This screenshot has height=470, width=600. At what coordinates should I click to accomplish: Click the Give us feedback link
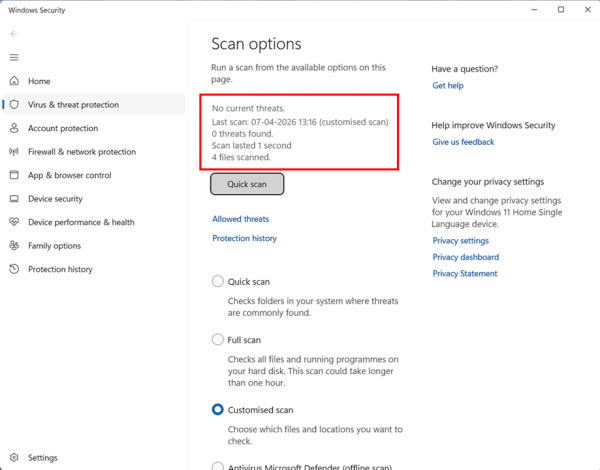pyautogui.click(x=463, y=142)
